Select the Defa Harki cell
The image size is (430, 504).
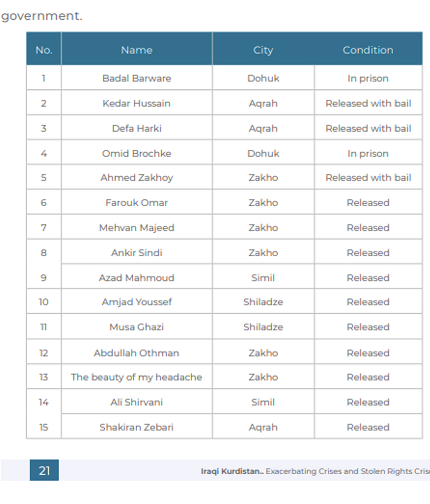tap(137, 128)
